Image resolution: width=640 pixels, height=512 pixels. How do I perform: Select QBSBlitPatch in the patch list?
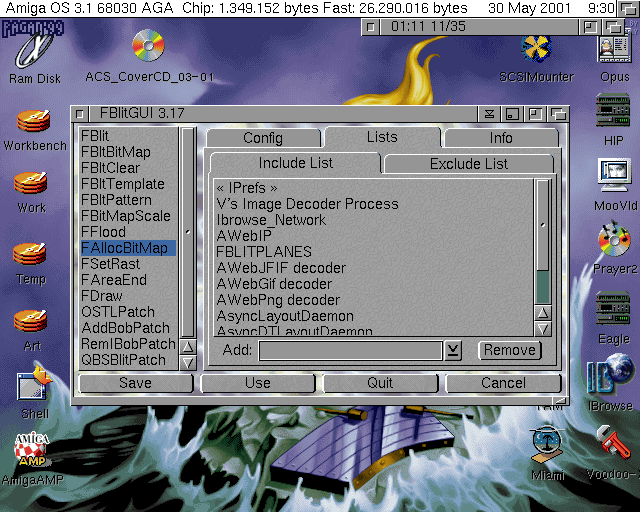click(128, 360)
